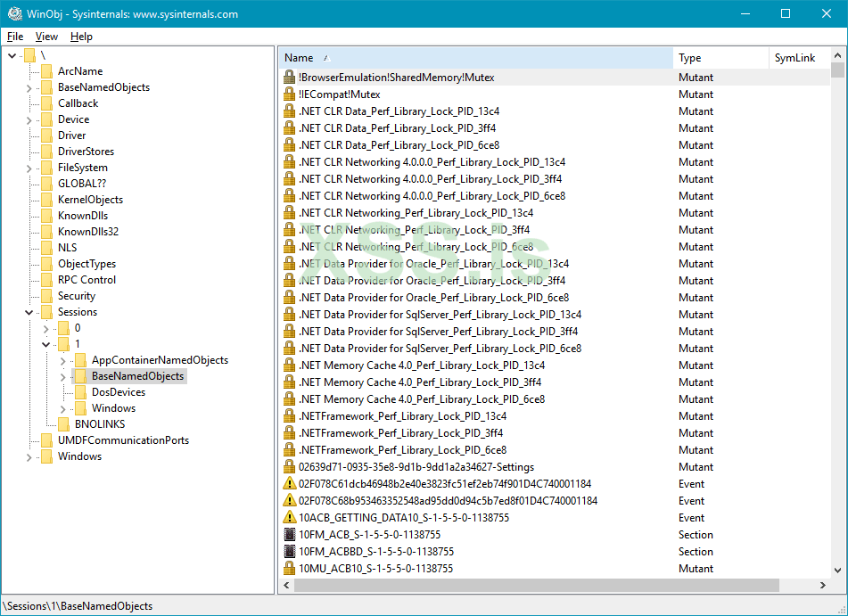Click lock icon of 10MU_ACB10_S-1-5-5-0-1138755
Image resolution: width=848 pixels, height=616 pixels.
pos(289,569)
